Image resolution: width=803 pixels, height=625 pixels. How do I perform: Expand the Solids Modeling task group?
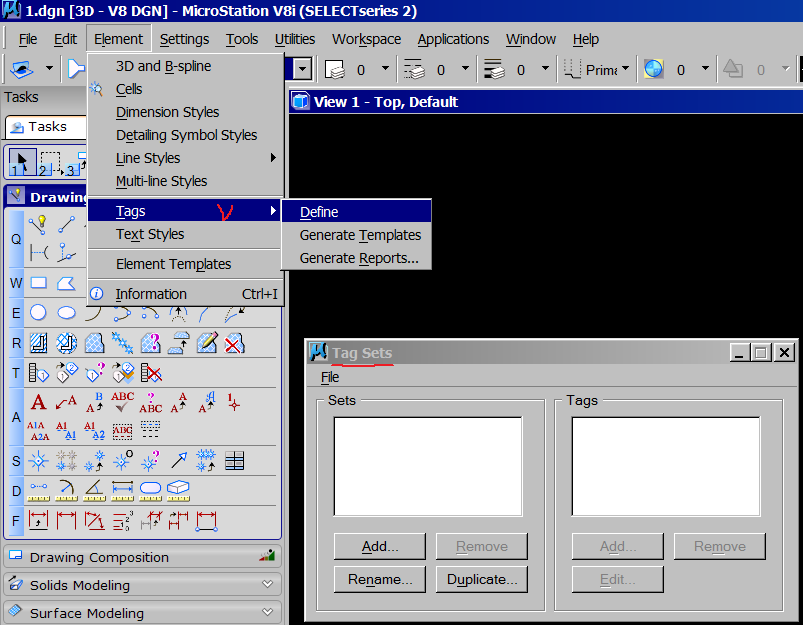click(x=267, y=584)
